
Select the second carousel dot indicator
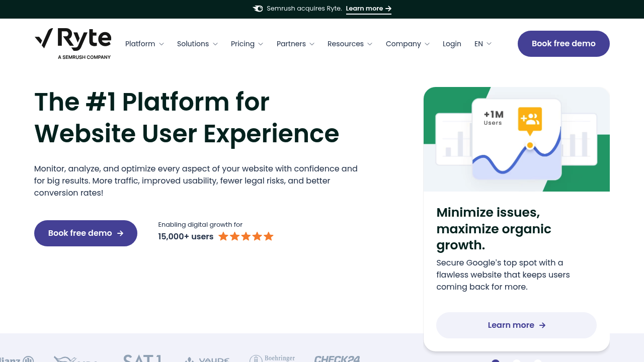(517, 360)
